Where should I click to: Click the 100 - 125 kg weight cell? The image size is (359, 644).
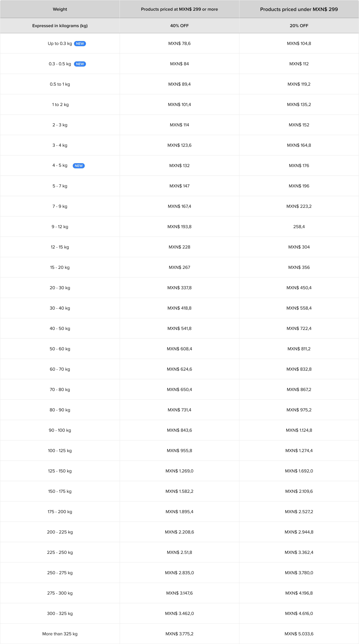click(x=60, y=451)
